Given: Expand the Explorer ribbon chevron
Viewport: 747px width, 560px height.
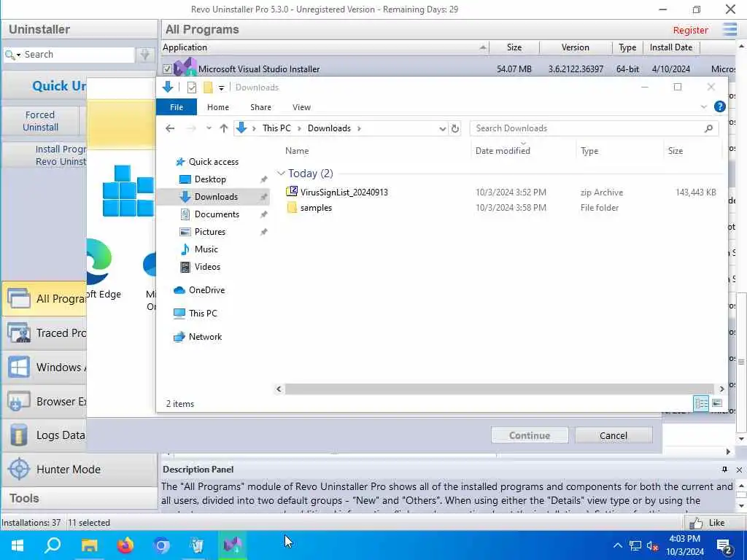Looking at the screenshot, I should point(704,107).
